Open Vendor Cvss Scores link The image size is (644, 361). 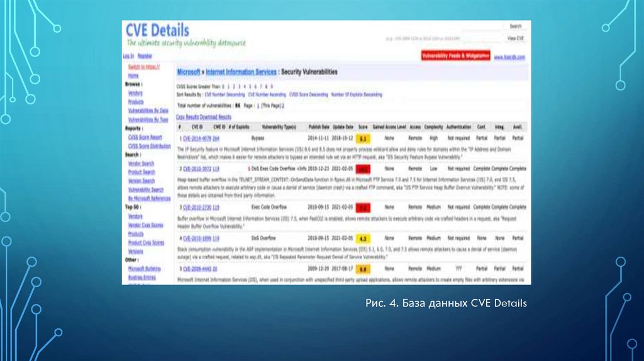(145, 225)
